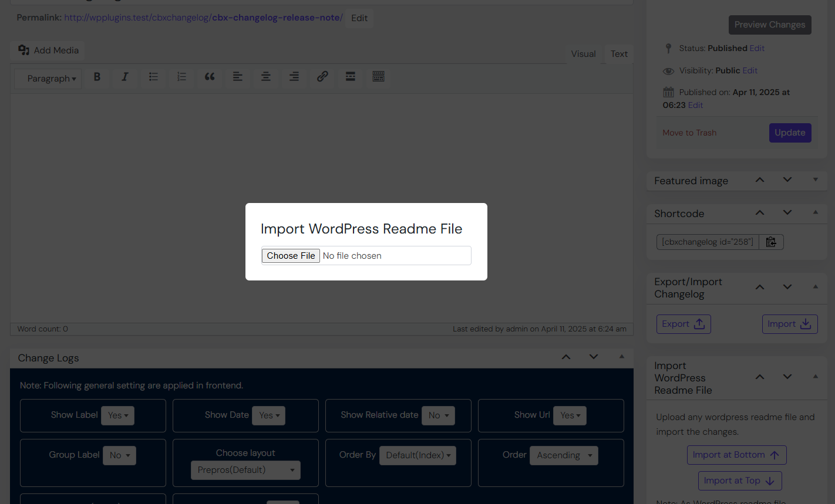The height and width of the screenshot is (504, 835).
Task: Move Shortcode panel up
Action: pyautogui.click(x=760, y=213)
